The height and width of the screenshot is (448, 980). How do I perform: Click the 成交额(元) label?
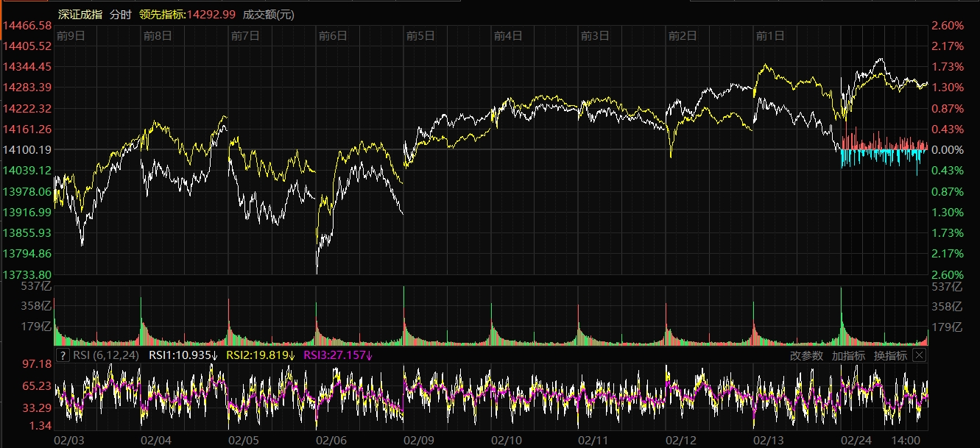[268, 15]
